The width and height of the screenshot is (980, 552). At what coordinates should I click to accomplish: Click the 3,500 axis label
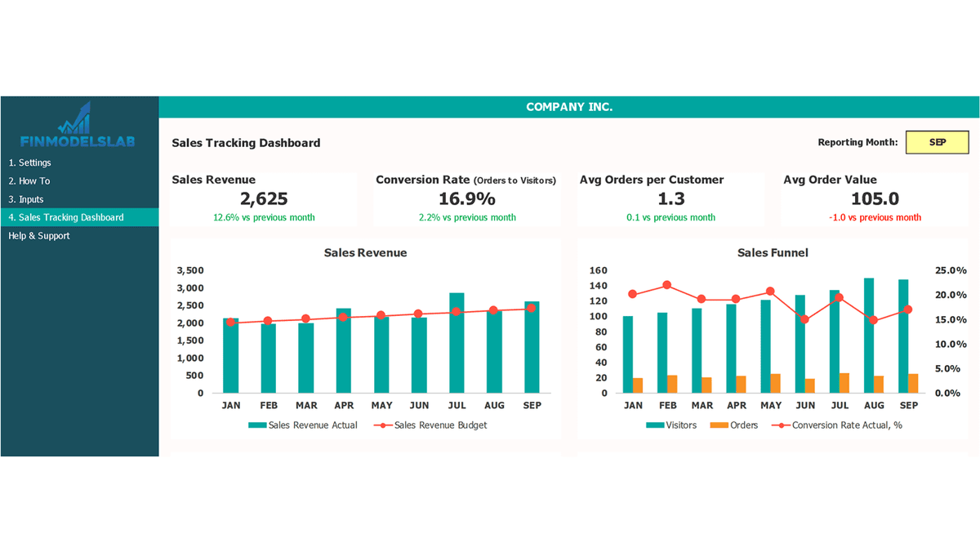point(190,270)
